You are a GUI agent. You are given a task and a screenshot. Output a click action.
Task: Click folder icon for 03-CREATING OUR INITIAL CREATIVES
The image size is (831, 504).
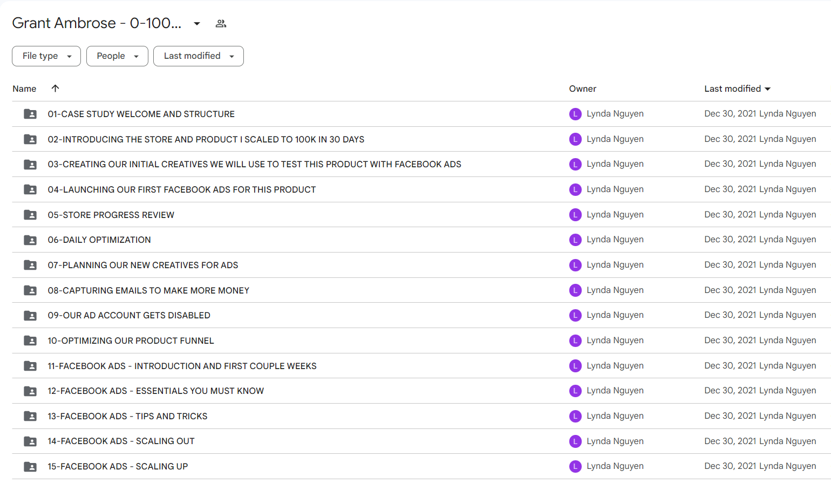pos(30,165)
